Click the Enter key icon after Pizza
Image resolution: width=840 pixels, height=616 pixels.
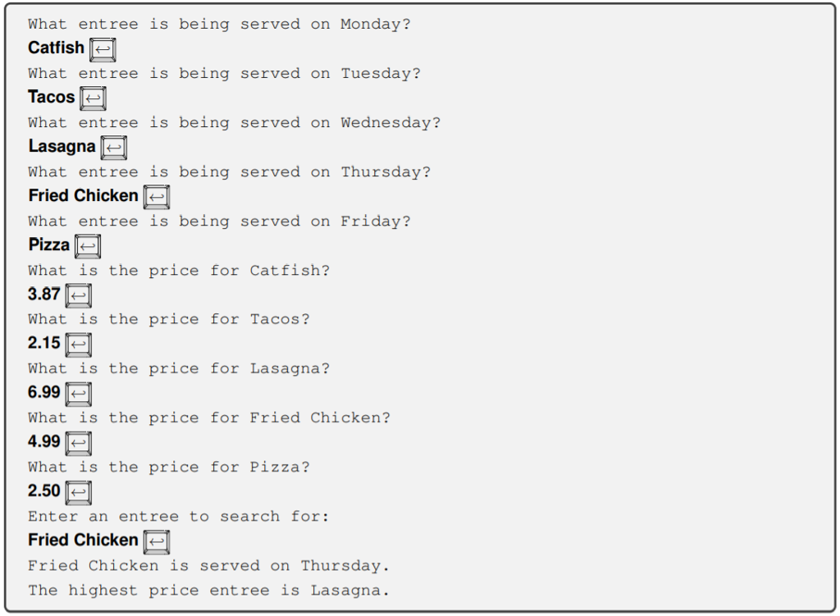pos(88,246)
